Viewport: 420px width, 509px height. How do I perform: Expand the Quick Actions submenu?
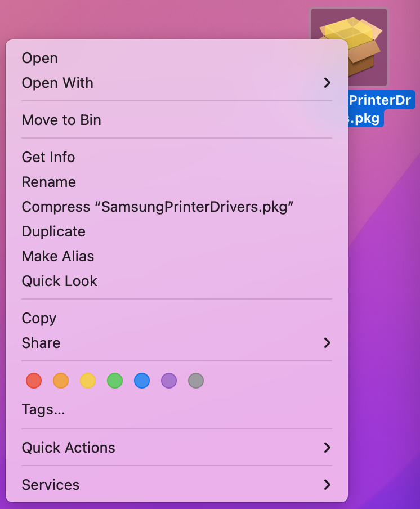tap(177, 448)
